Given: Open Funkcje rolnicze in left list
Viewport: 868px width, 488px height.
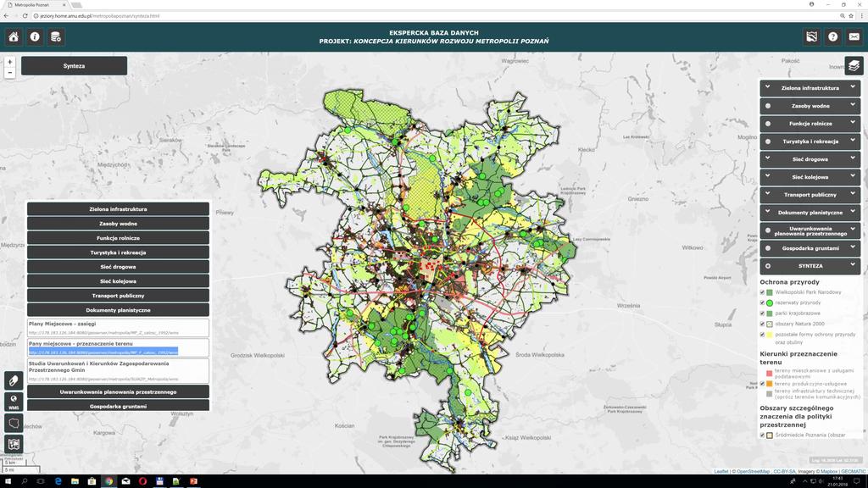Looking at the screenshot, I should click(118, 238).
